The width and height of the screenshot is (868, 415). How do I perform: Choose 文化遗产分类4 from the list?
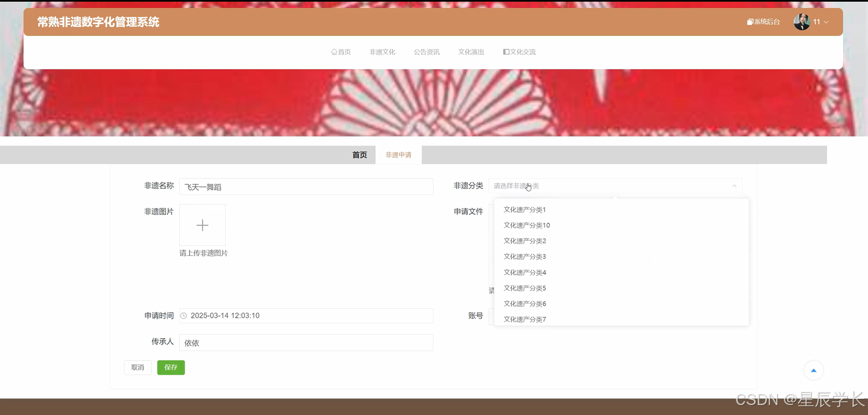pyautogui.click(x=621, y=272)
